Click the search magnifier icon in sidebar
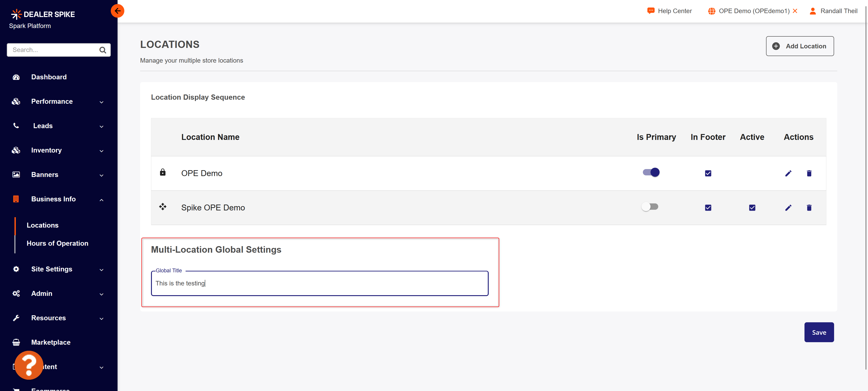The image size is (868, 391). tap(103, 50)
